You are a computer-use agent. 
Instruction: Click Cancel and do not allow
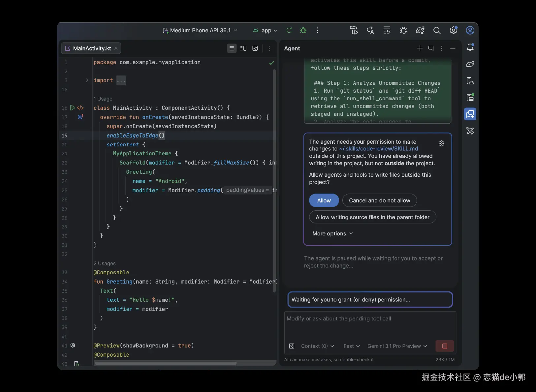380,200
